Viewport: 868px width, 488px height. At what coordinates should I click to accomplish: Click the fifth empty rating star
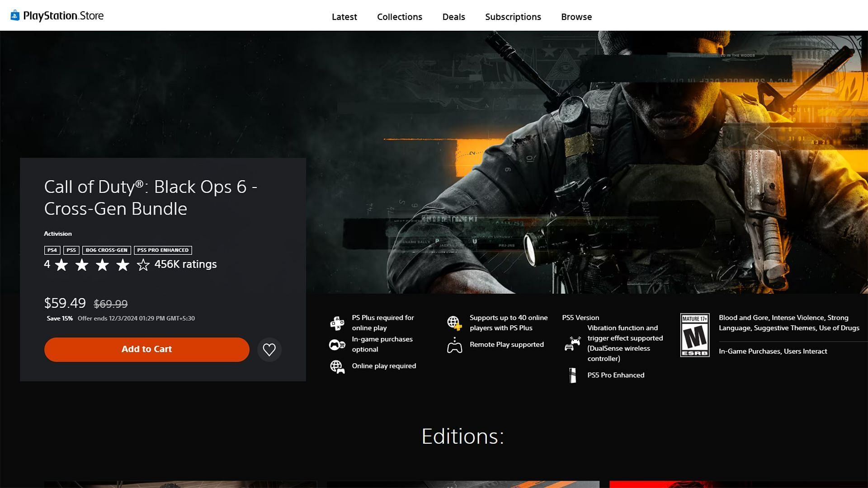pyautogui.click(x=143, y=265)
